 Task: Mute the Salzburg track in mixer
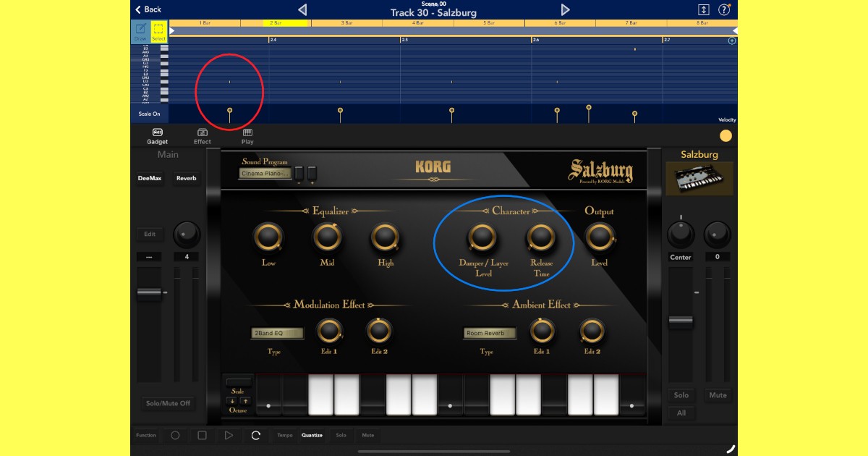point(718,395)
